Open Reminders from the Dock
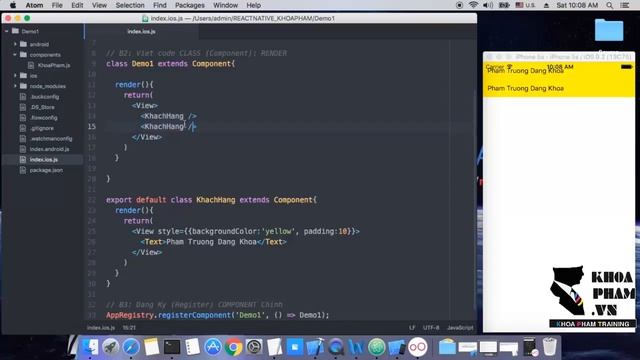 pyautogui.click(x=192, y=347)
